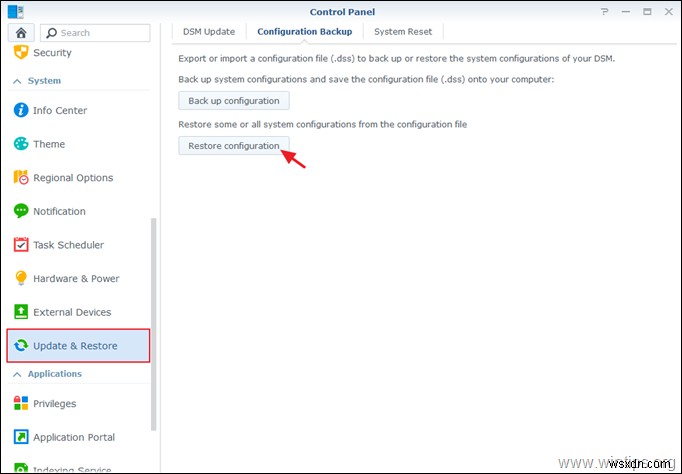
Task: Click the System section heading text
Action: click(x=44, y=81)
